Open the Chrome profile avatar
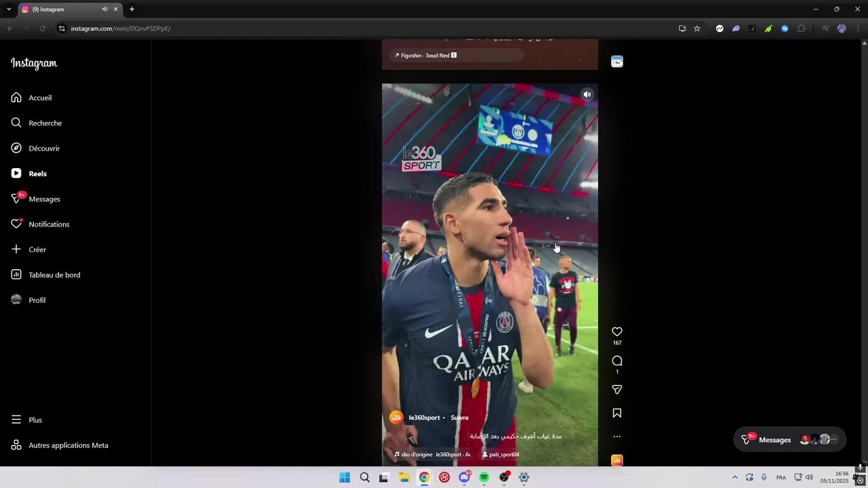Viewport: 868px width, 488px height. [842, 28]
